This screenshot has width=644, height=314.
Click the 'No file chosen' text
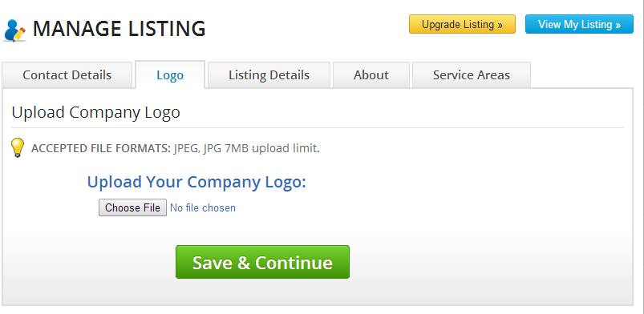203,207
